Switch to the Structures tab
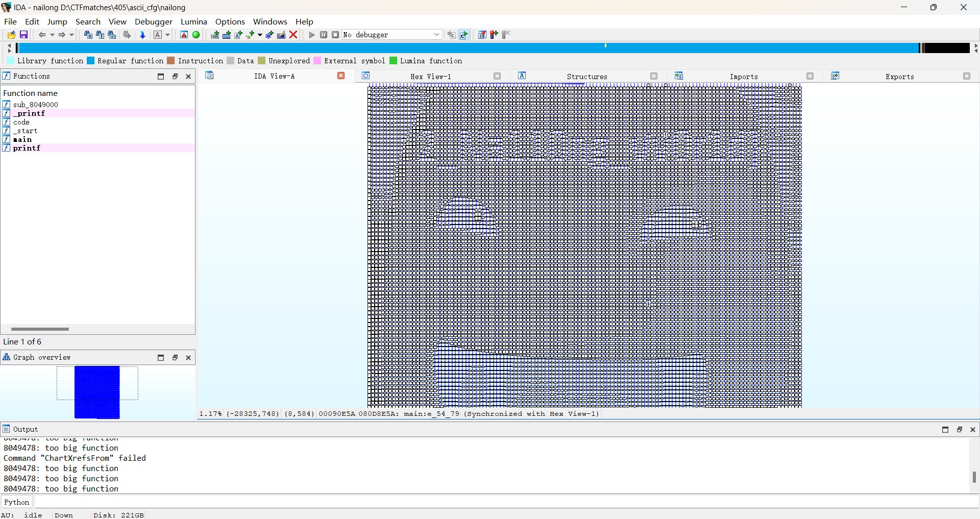This screenshot has height=519, width=980. (x=586, y=77)
